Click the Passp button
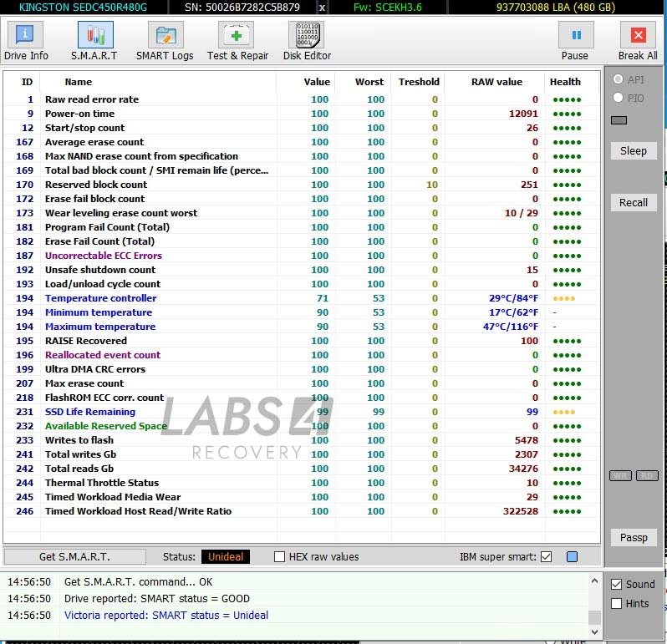The height and width of the screenshot is (644, 667). point(634,538)
